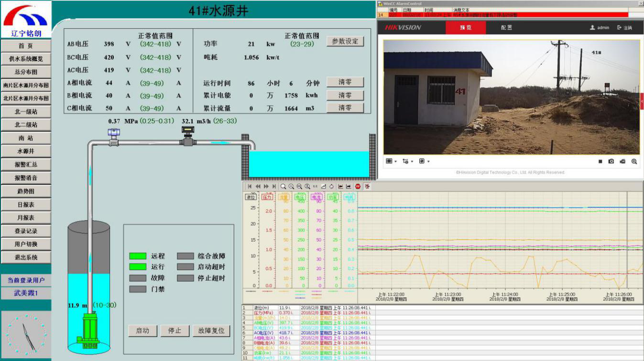
Task: Expand the third camera view-mode dropdown
Action: click(x=424, y=162)
